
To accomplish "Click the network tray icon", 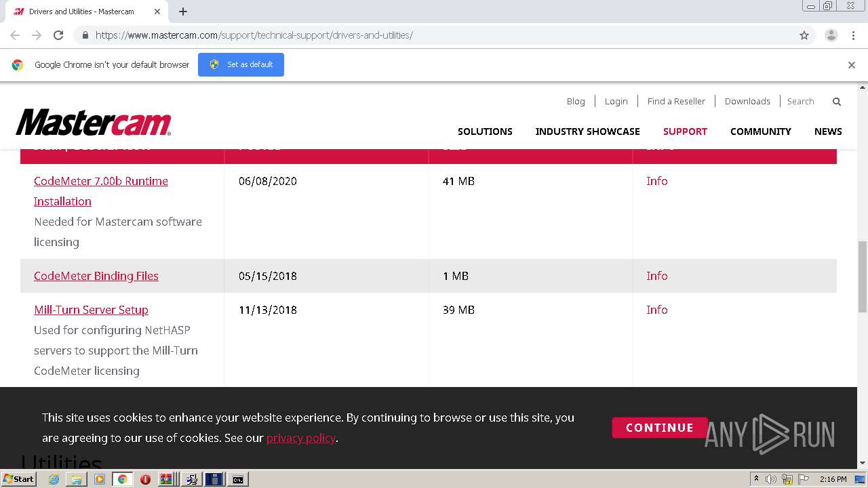I will [787, 479].
